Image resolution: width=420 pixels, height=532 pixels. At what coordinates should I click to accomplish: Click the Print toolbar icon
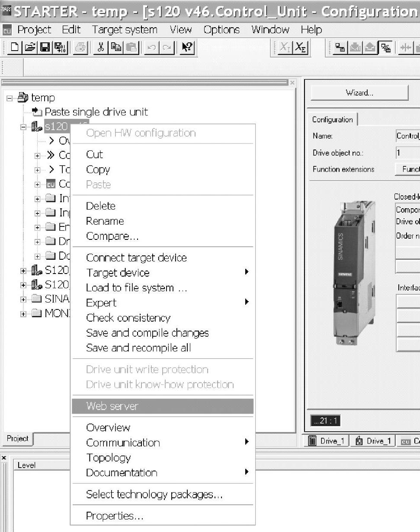(80, 48)
